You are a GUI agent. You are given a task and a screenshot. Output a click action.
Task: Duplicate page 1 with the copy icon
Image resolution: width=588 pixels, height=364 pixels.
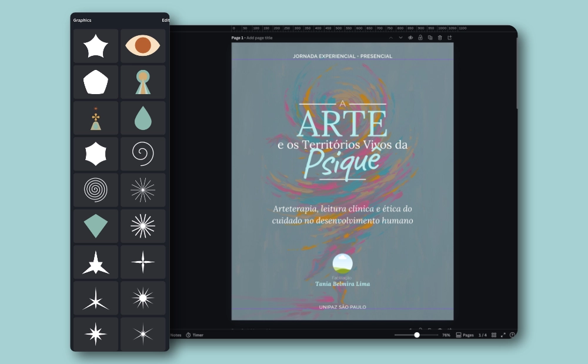tap(430, 38)
